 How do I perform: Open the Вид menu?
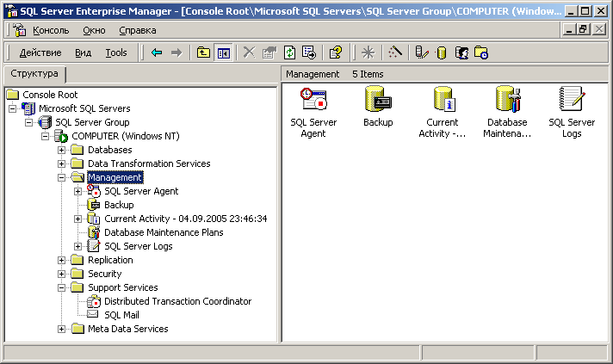coord(84,52)
